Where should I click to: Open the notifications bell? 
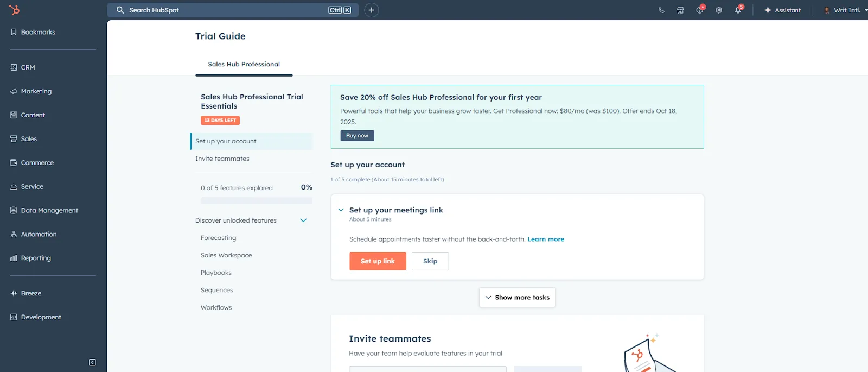[738, 10]
